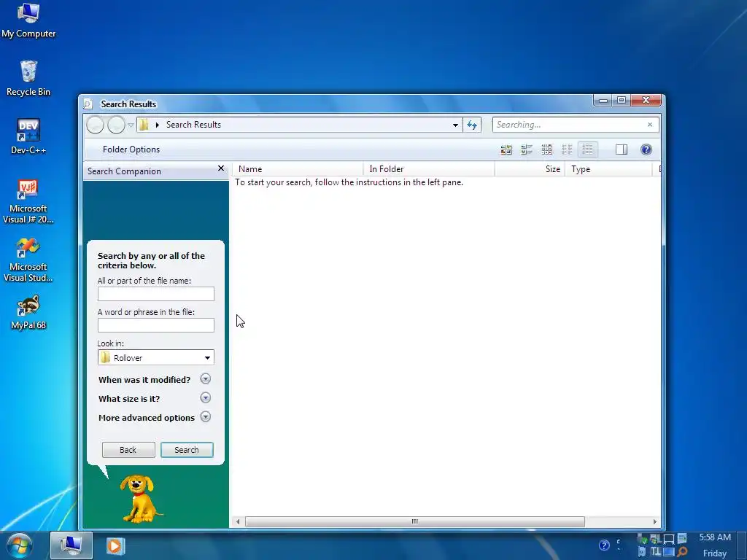Launch the media player taskbar icon
Image resolution: width=747 pixels, height=560 pixels.
(x=115, y=545)
